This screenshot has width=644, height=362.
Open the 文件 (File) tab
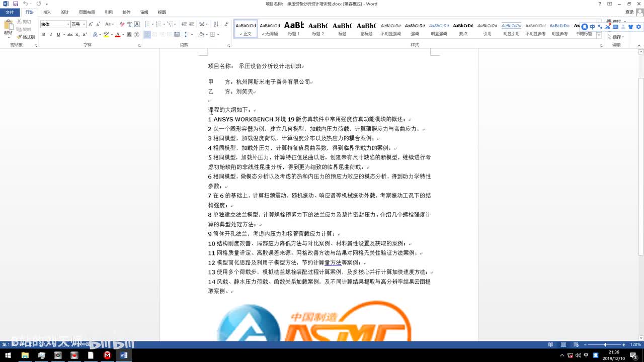(x=10, y=12)
